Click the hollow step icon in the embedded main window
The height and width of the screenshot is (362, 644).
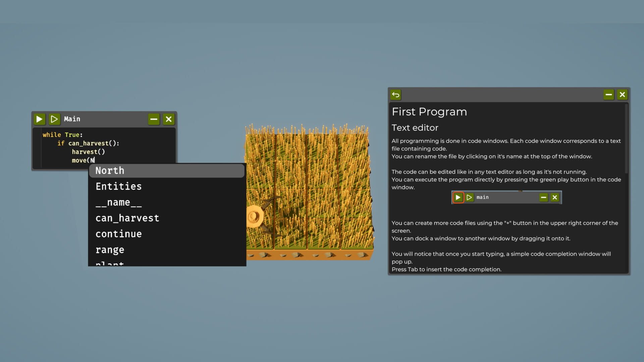[x=469, y=197]
